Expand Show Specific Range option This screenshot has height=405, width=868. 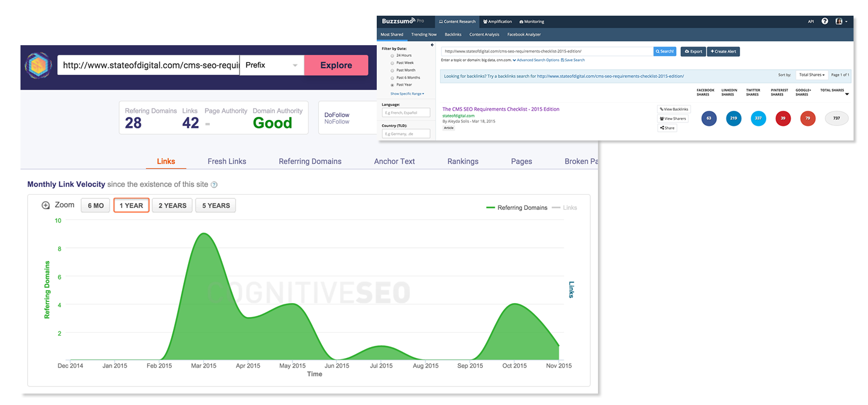407,93
